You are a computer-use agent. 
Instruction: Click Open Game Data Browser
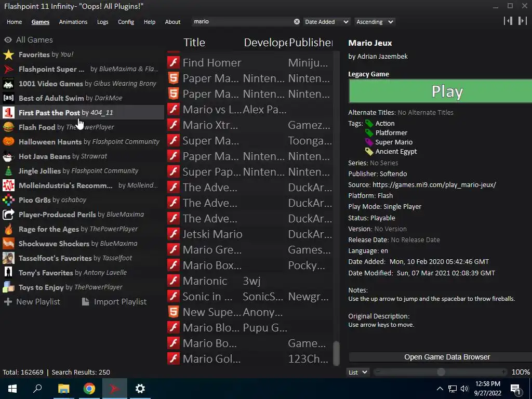pyautogui.click(x=441, y=357)
